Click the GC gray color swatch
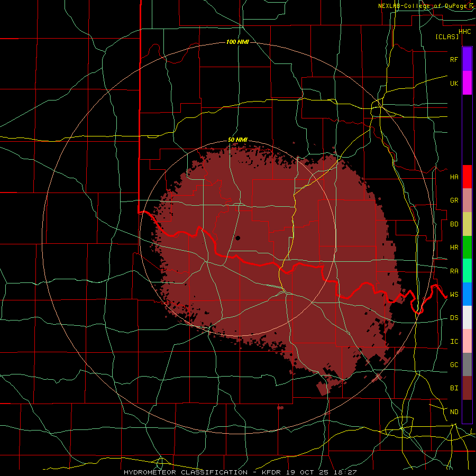Image resolution: width=476 pixels, height=476 pixels. pos(467,364)
